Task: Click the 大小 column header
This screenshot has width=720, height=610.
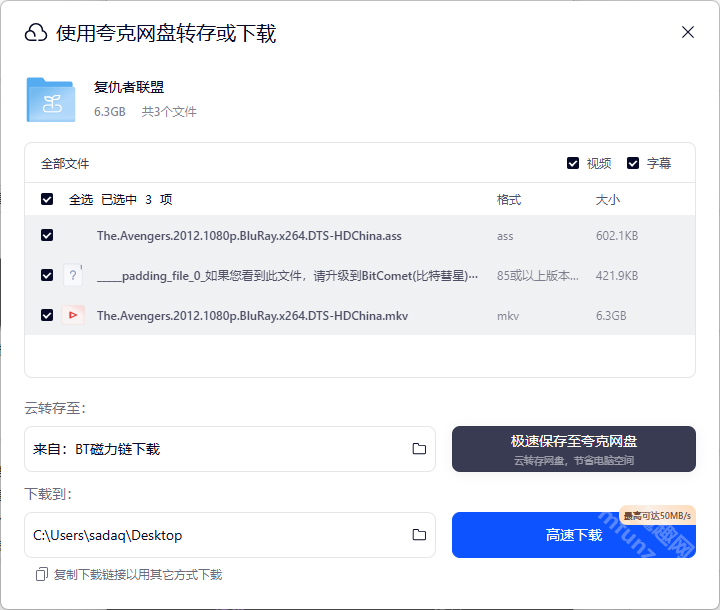Action: pos(608,200)
